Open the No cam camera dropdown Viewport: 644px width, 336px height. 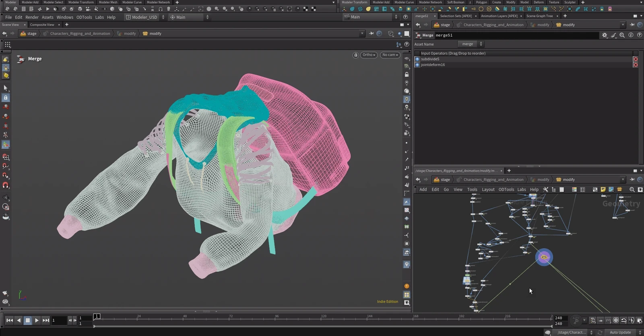[390, 55]
